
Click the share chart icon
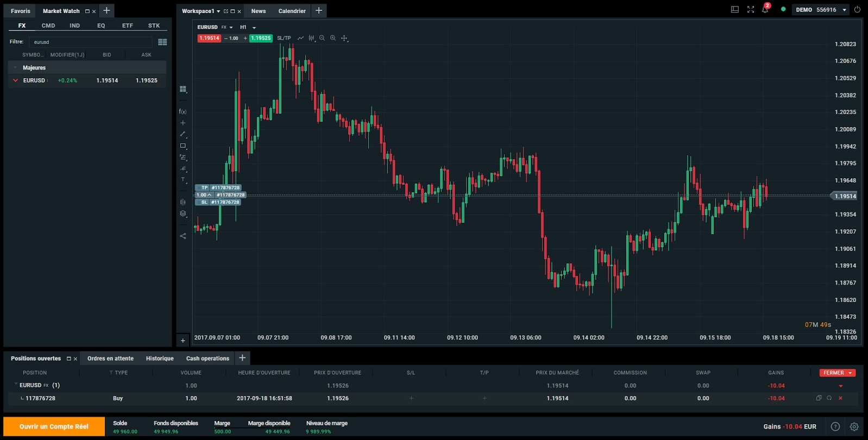(183, 236)
